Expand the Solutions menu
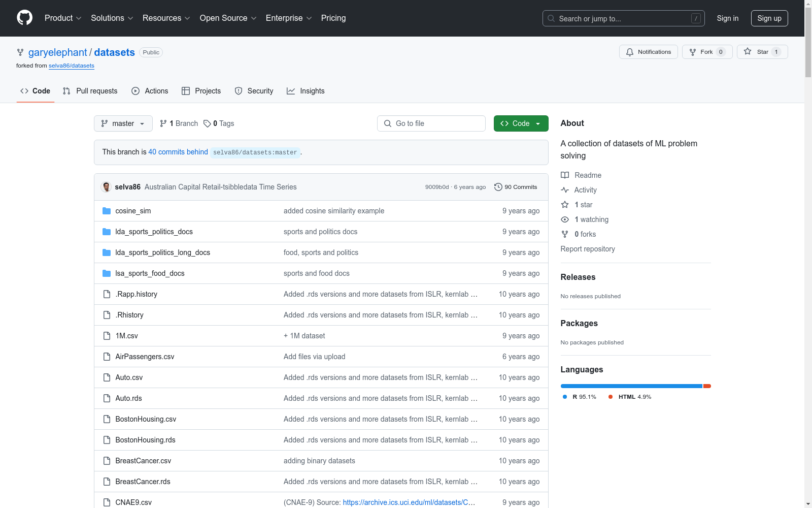812x508 pixels. [x=112, y=18]
